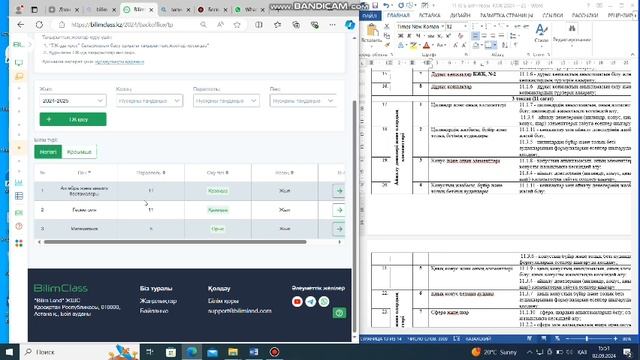Open the fourth filter dropdown in BilimClass

(x=302, y=101)
